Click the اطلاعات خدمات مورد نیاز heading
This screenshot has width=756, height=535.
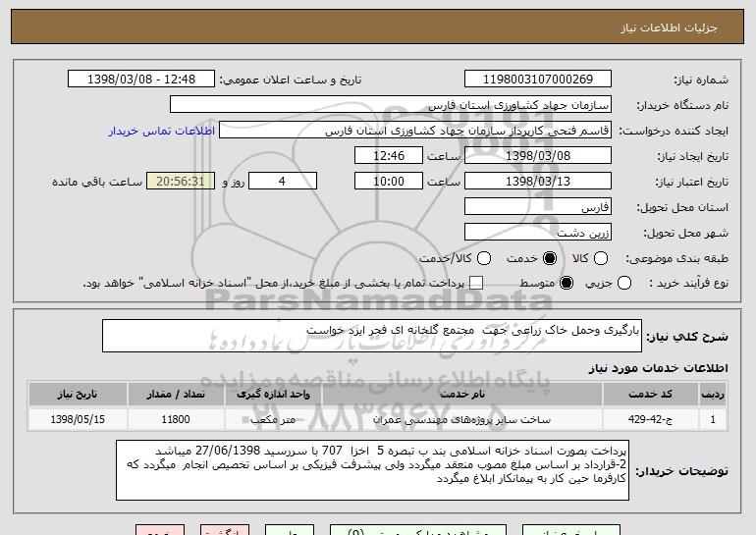[658, 368]
